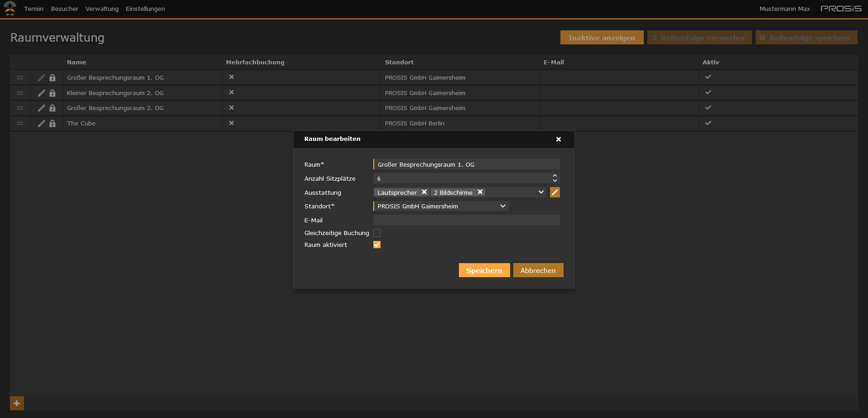
Task: Open the Einstellungen menu
Action: [145, 9]
